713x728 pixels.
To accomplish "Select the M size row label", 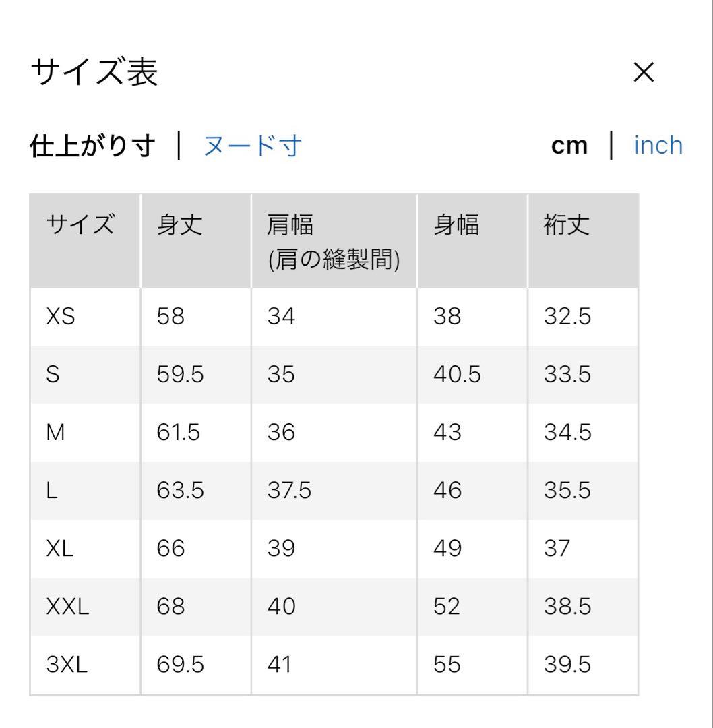I will click(55, 433).
